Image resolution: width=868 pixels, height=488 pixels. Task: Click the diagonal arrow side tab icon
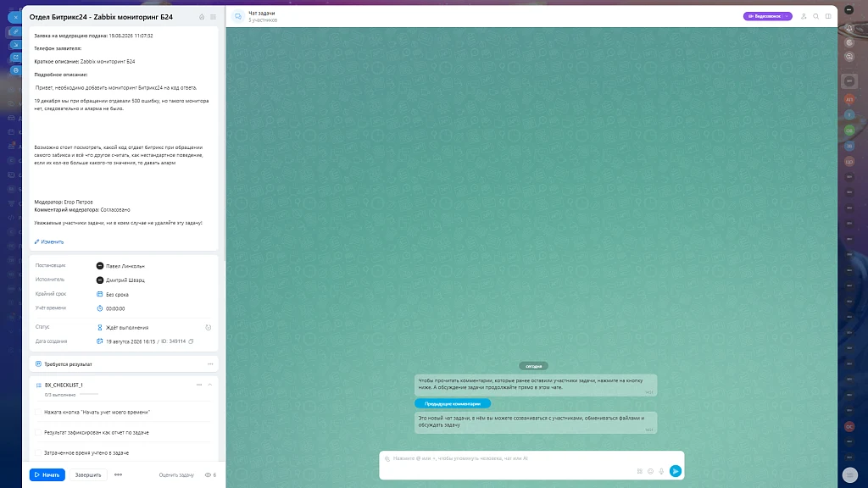15,45
